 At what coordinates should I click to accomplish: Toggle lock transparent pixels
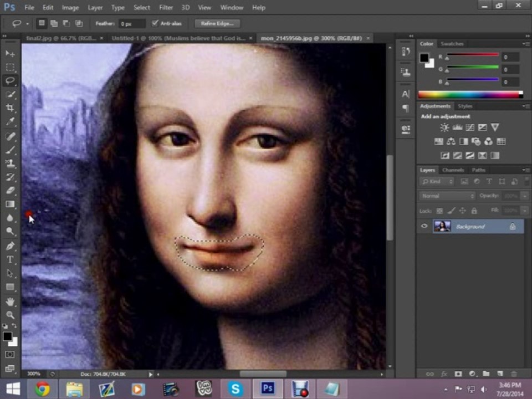click(439, 211)
